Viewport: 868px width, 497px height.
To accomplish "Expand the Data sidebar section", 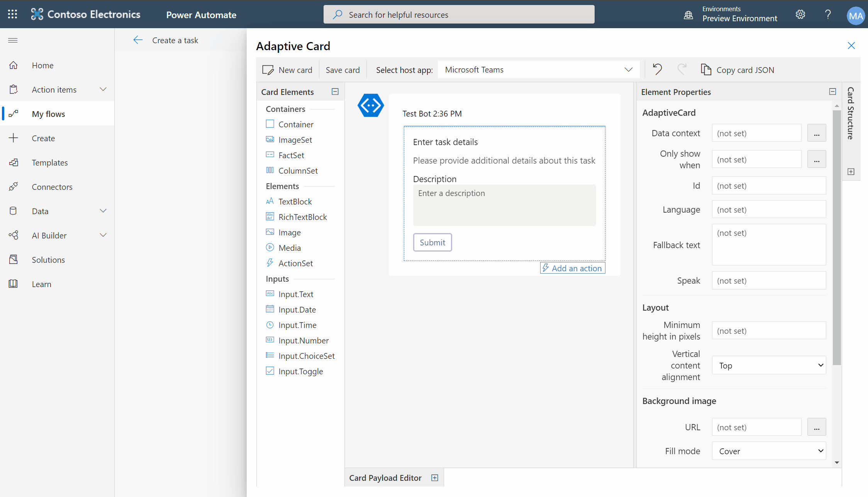I will 103,211.
